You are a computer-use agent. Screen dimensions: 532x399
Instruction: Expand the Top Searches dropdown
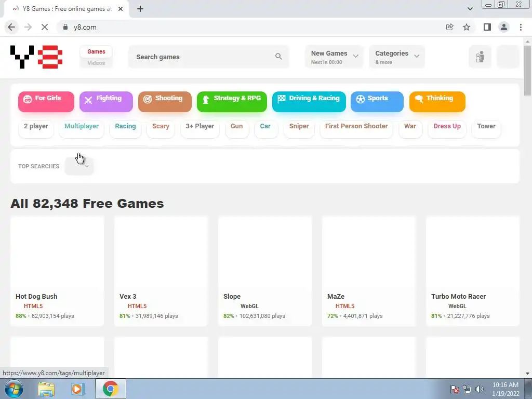point(79,166)
